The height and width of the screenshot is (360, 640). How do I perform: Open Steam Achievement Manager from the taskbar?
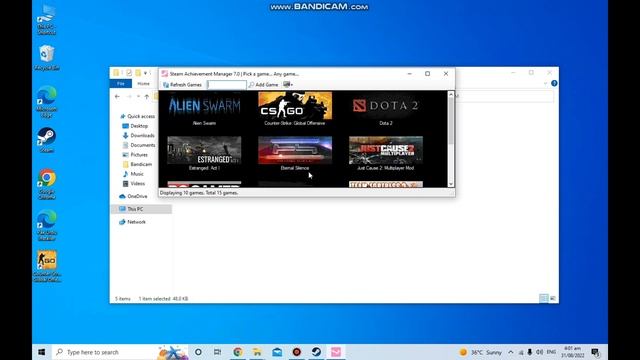coord(336,352)
